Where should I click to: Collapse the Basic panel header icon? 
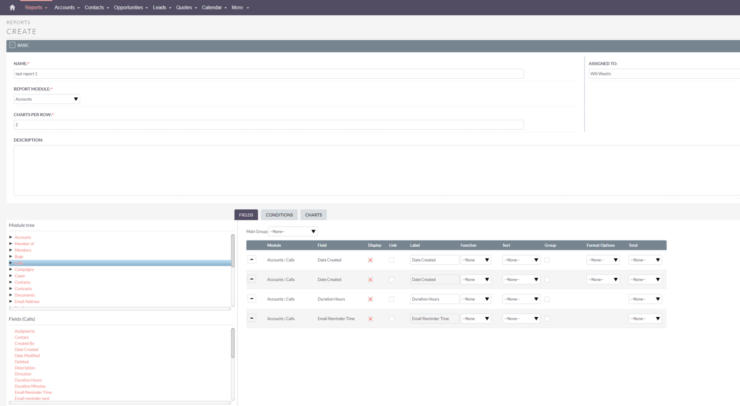point(12,45)
